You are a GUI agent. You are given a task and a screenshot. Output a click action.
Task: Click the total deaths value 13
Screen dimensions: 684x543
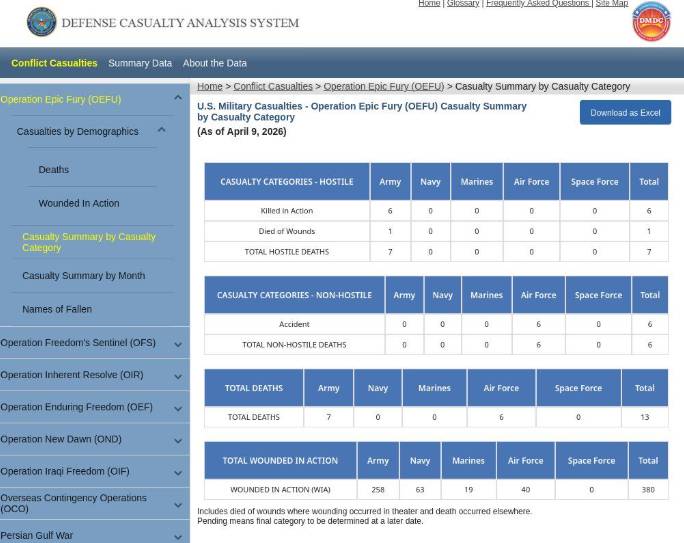tap(645, 417)
